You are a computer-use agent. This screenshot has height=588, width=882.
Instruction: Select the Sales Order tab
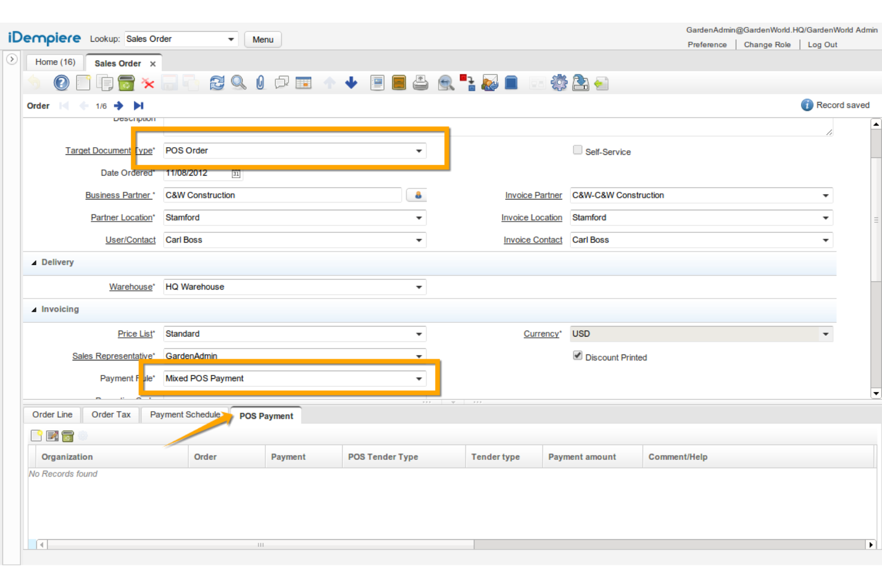[x=118, y=63]
